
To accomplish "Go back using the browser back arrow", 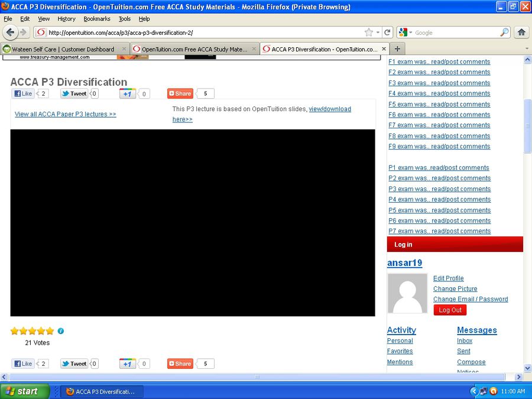I will [10, 33].
